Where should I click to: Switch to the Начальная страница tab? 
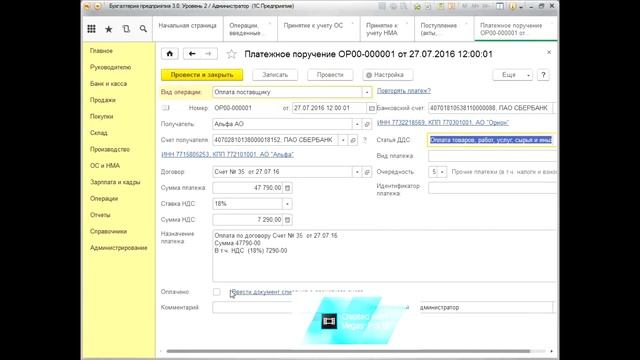pos(188,29)
